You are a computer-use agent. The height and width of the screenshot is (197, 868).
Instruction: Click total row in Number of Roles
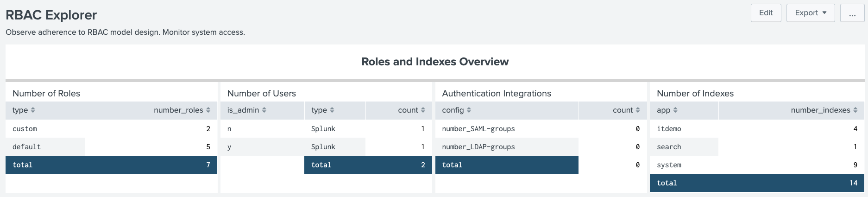click(x=111, y=165)
